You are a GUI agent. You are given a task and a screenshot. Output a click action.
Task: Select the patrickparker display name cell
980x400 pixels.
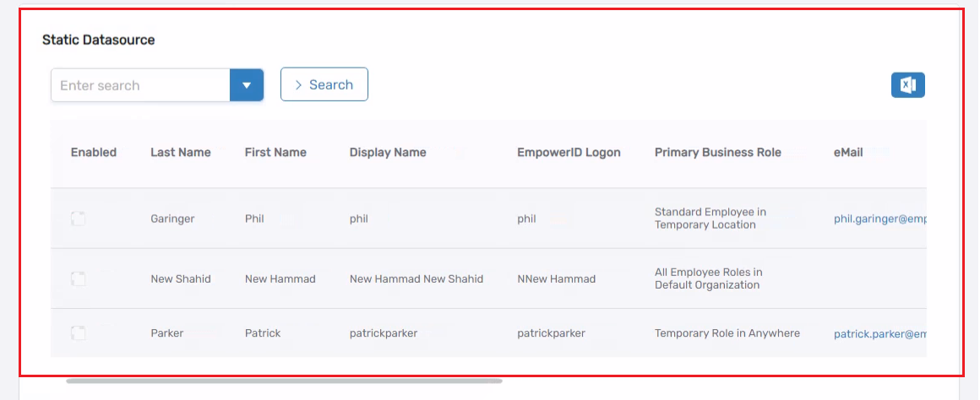click(x=383, y=333)
